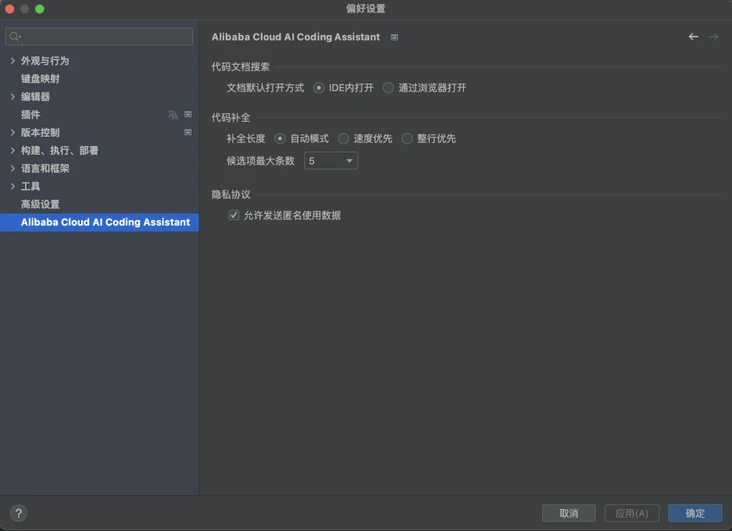The image size is (732, 531).
Task: Open the 候选项最大条数 dropdown
Action: (331, 161)
